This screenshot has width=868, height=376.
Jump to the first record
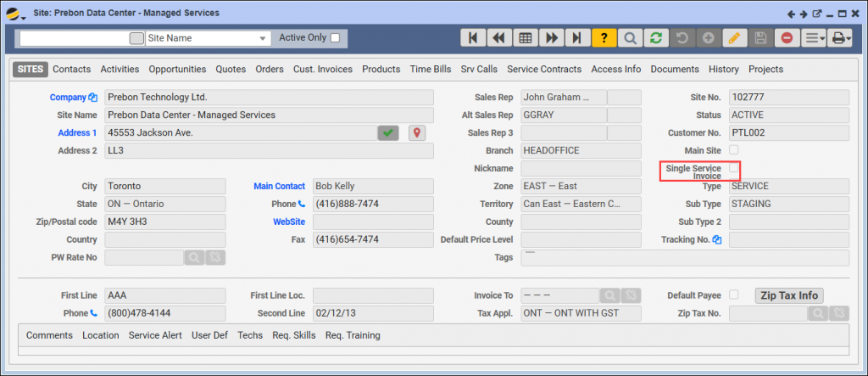[x=473, y=38]
